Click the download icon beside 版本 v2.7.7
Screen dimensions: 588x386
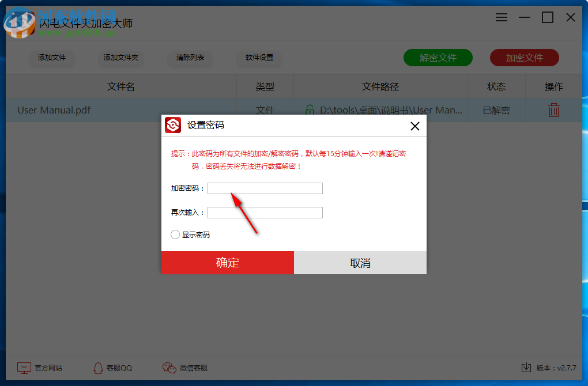tap(526, 368)
